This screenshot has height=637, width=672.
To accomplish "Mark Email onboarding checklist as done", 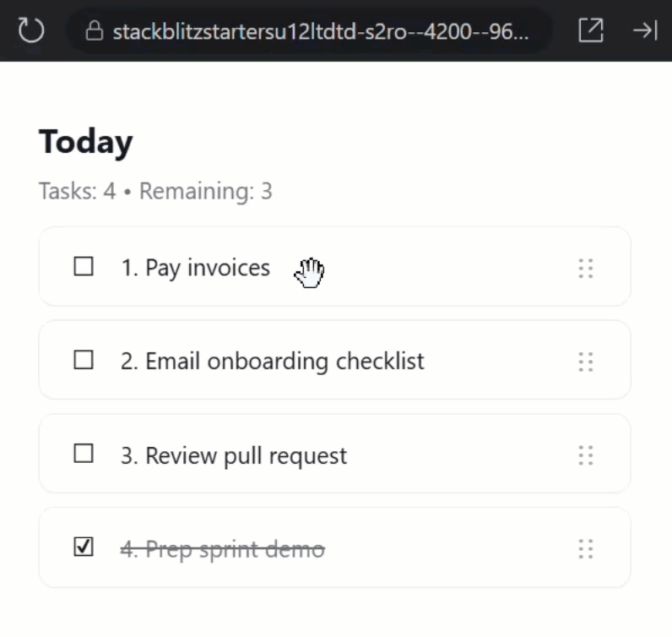I will (x=84, y=361).
